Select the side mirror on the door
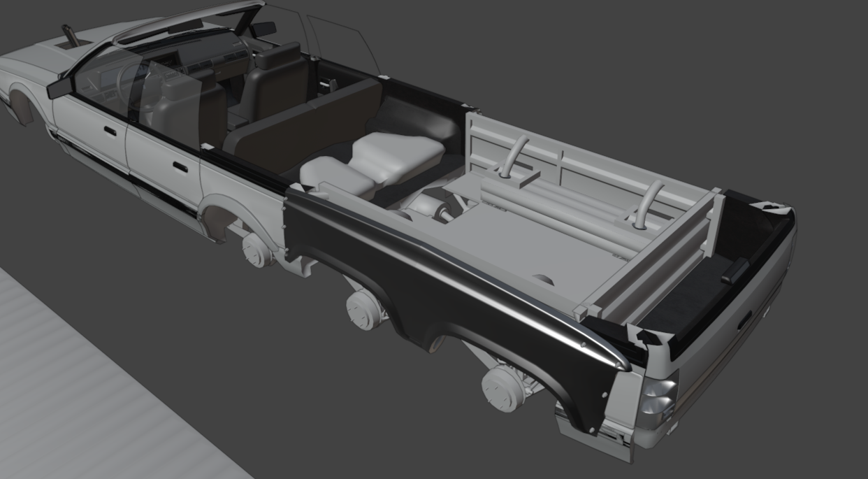Image resolution: width=868 pixels, height=479 pixels. click(60, 87)
